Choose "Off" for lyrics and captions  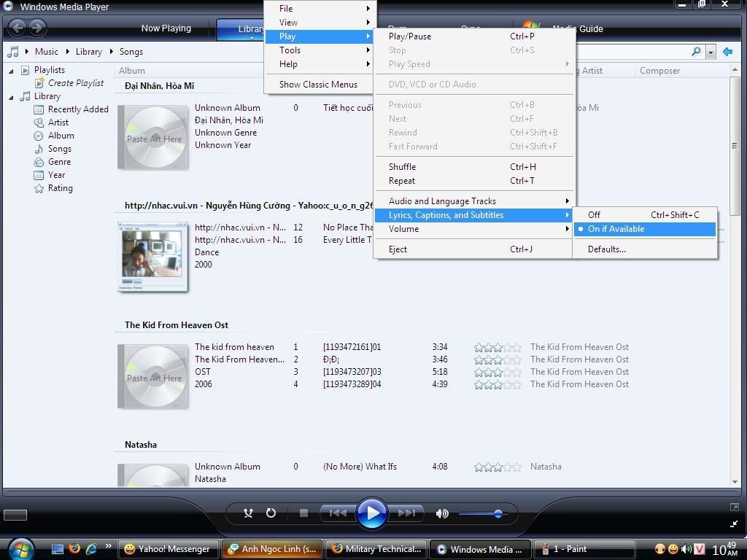click(x=595, y=215)
